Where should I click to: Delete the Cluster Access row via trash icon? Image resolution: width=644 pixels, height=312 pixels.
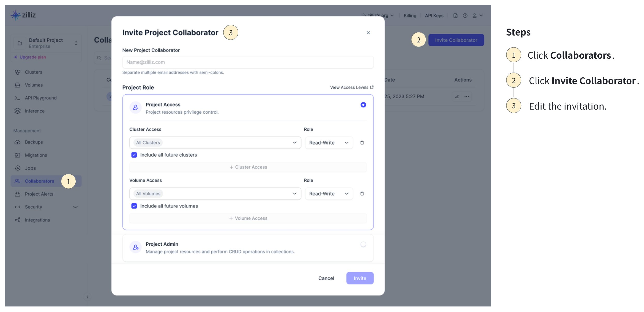click(x=362, y=143)
